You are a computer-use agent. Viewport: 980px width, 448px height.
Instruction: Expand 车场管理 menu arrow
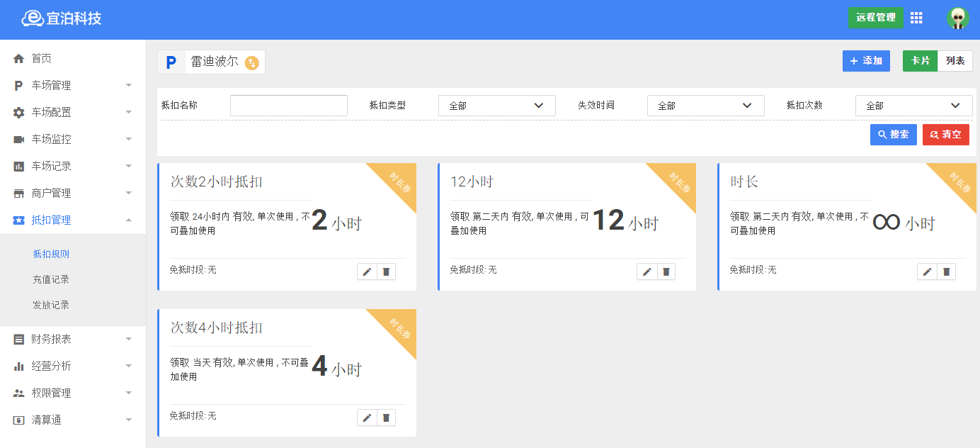point(129,85)
